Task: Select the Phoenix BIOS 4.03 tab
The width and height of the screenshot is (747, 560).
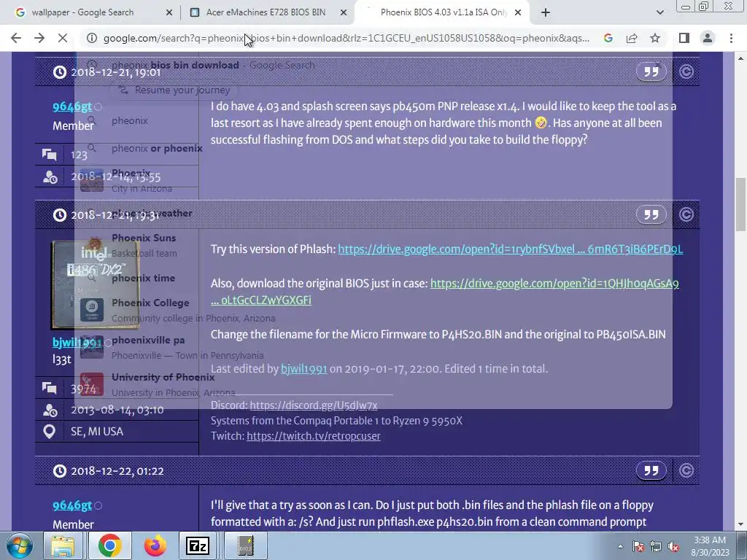Action: click(443, 12)
